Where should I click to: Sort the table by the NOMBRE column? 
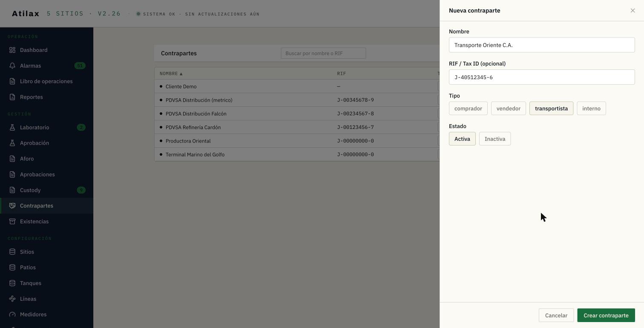coord(171,74)
